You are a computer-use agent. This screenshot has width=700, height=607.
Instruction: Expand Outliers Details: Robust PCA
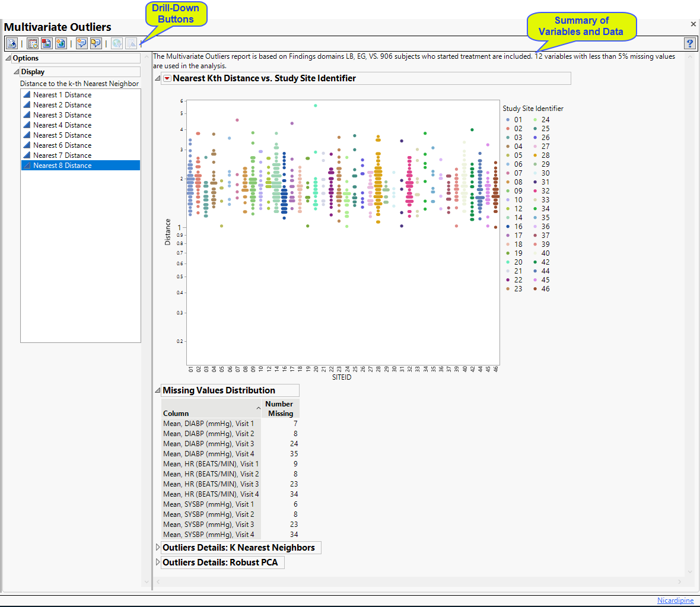tap(157, 562)
